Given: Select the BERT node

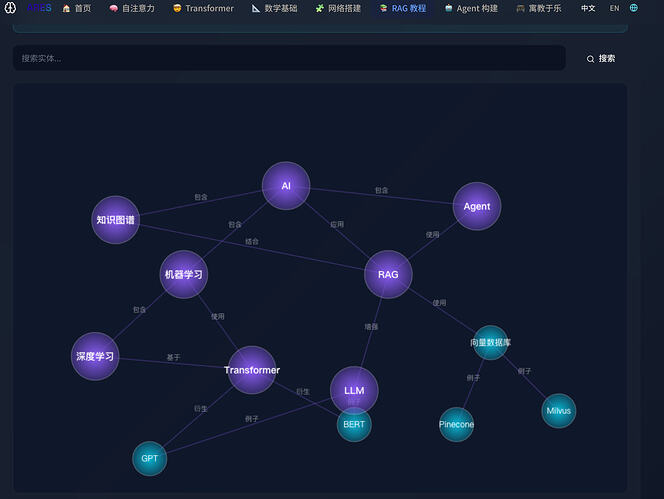Looking at the screenshot, I should 354,425.
